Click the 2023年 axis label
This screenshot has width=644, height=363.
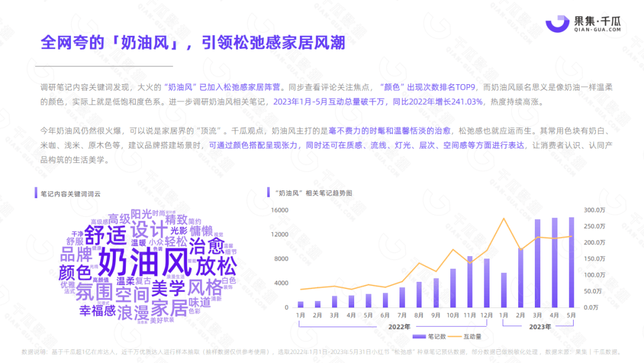pos(540,327)
